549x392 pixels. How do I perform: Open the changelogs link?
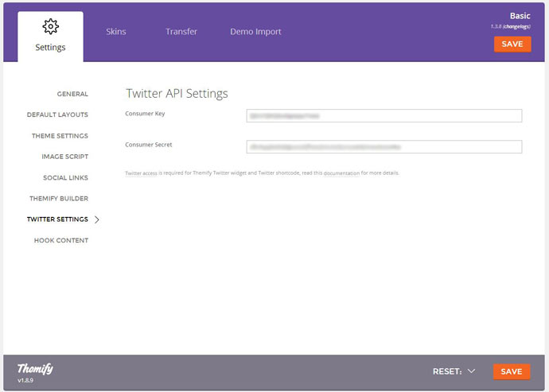(x=517, y=26)
